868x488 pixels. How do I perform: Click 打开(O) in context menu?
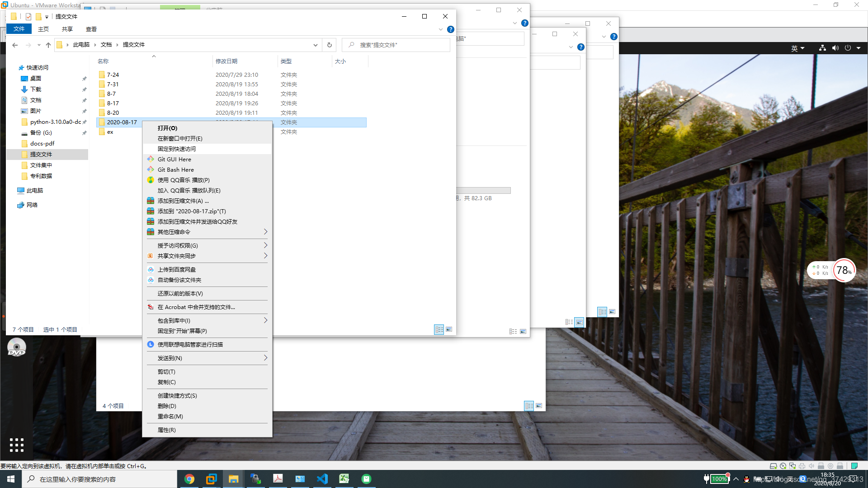point(167,128)
